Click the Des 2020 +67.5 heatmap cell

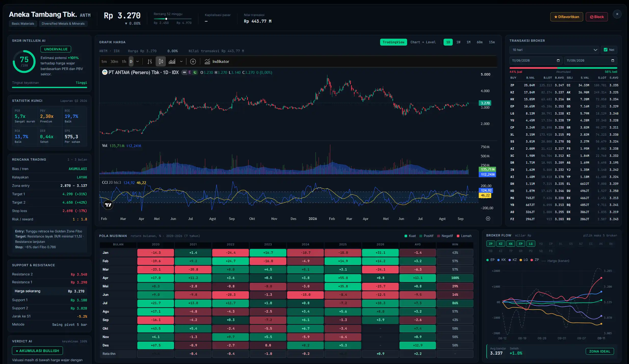[156, 345]
